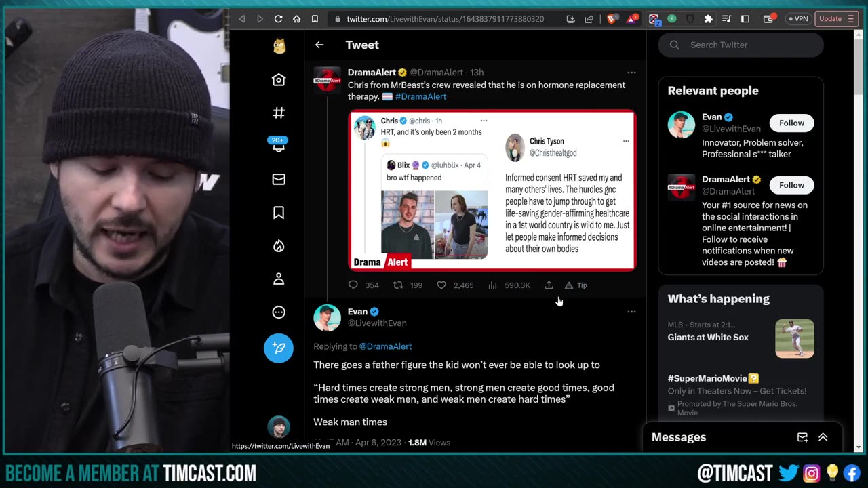The height and width of the screenshot is (488, 868).
Task: Open the Update browser menu
Action: 837,19
